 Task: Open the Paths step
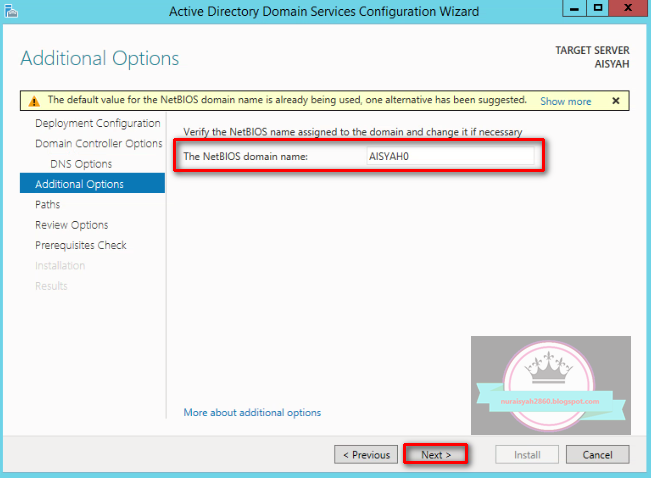click(47, 204)
